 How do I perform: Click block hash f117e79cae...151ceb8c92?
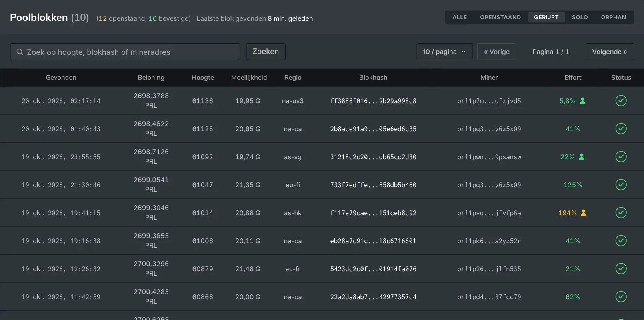(373, 213)
